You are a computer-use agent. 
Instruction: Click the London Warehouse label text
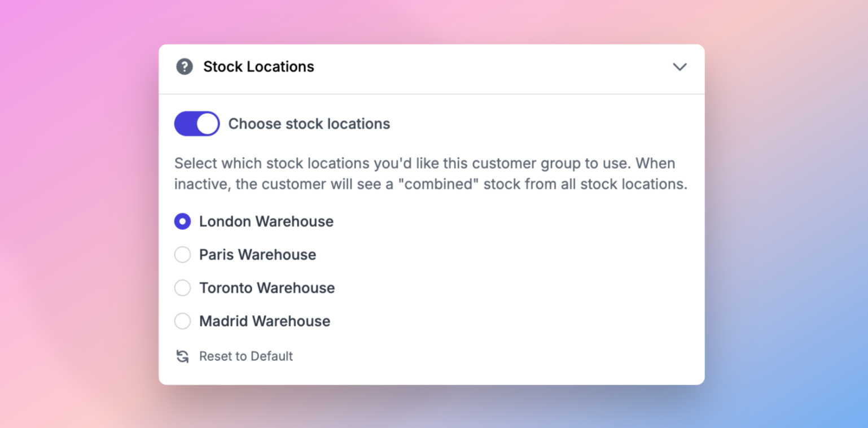pyautogui.click(x=266, y=221)
